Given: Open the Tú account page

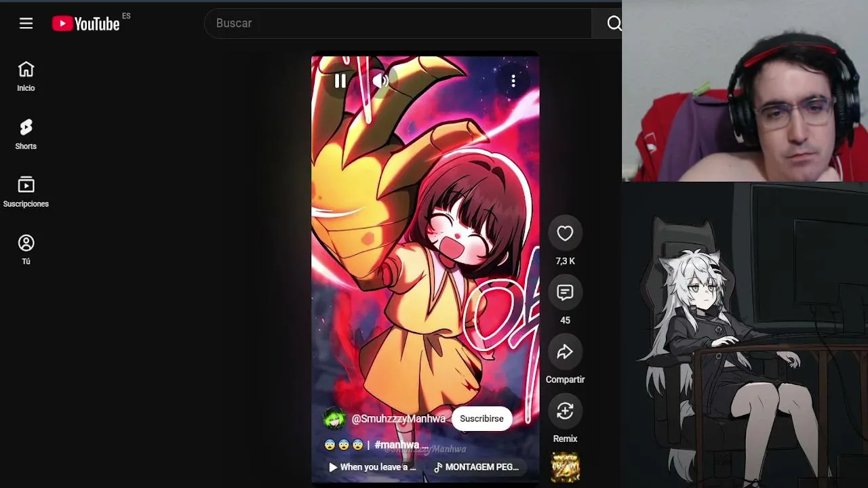Looking at the screenshot, I should [x=26, y=250].
